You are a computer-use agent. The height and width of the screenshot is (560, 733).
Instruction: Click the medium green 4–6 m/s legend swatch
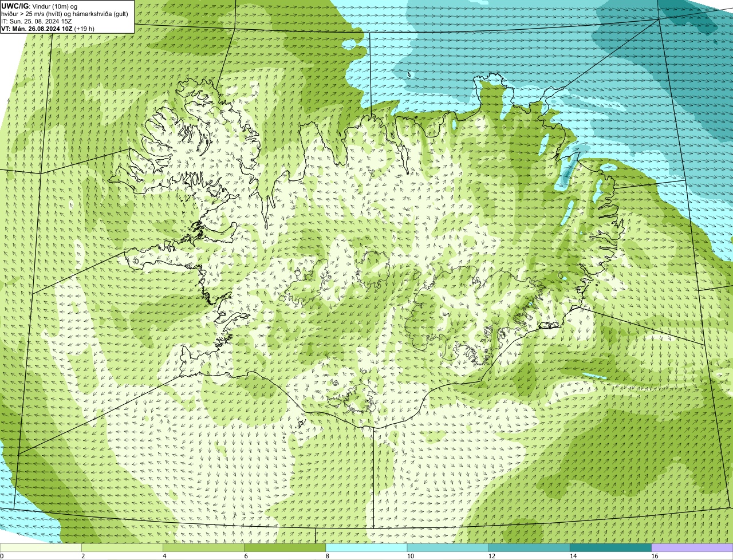point(203,547)
